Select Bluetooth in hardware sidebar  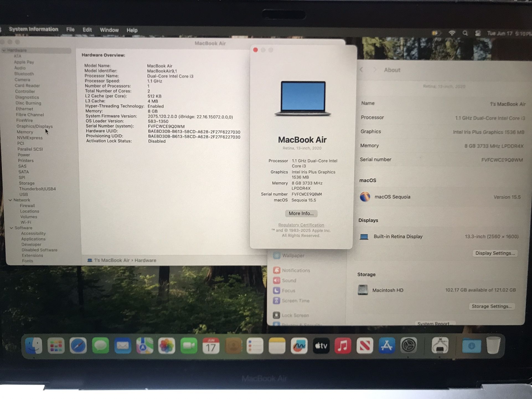(x=24, y=74)
